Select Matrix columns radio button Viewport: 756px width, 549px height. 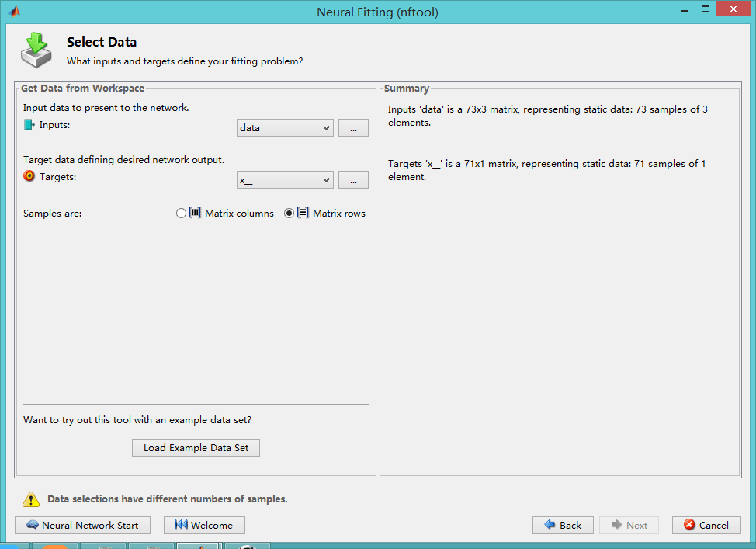pyautogui.click(x=182, y=214)
